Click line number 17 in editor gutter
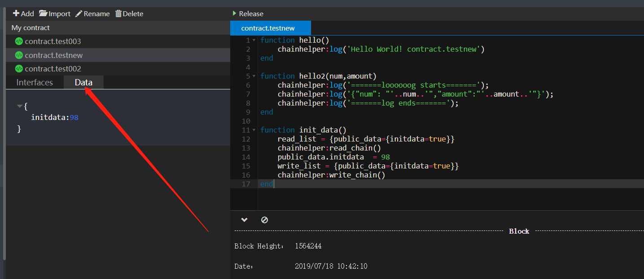The image size is (644, 279). [x=246, y=184]
